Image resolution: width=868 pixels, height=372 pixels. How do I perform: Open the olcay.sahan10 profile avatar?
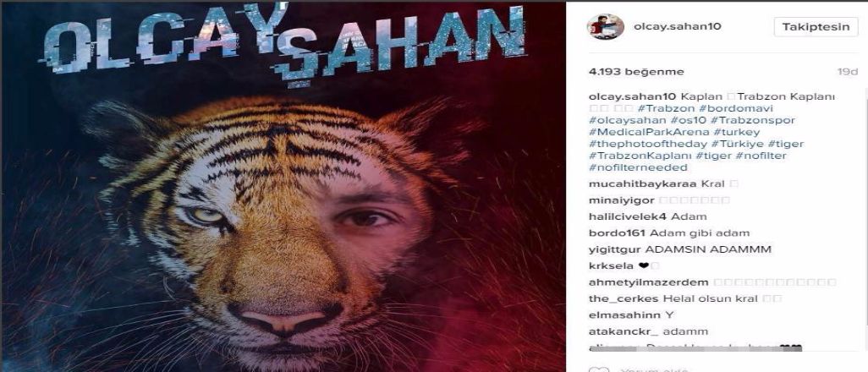pos(605,26)
